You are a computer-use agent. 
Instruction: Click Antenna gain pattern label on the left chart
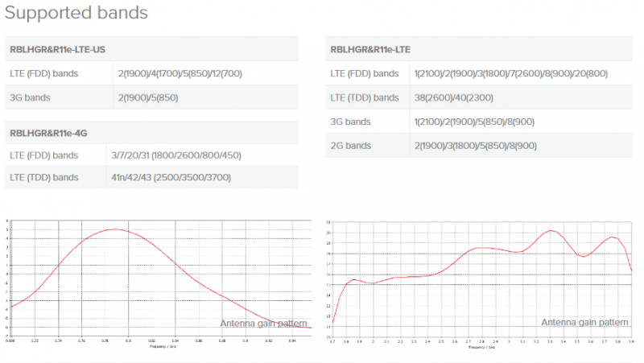(263, 324)
